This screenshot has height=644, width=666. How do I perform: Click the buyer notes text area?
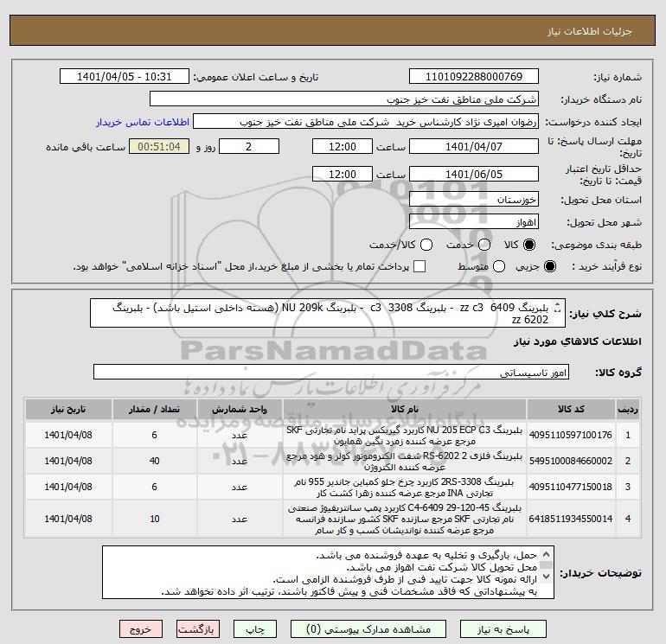tap(328, 572)
